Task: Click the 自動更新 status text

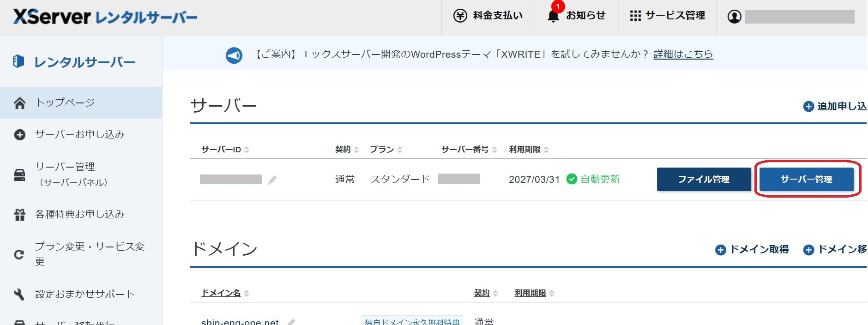Action: [x=600, y=179]
